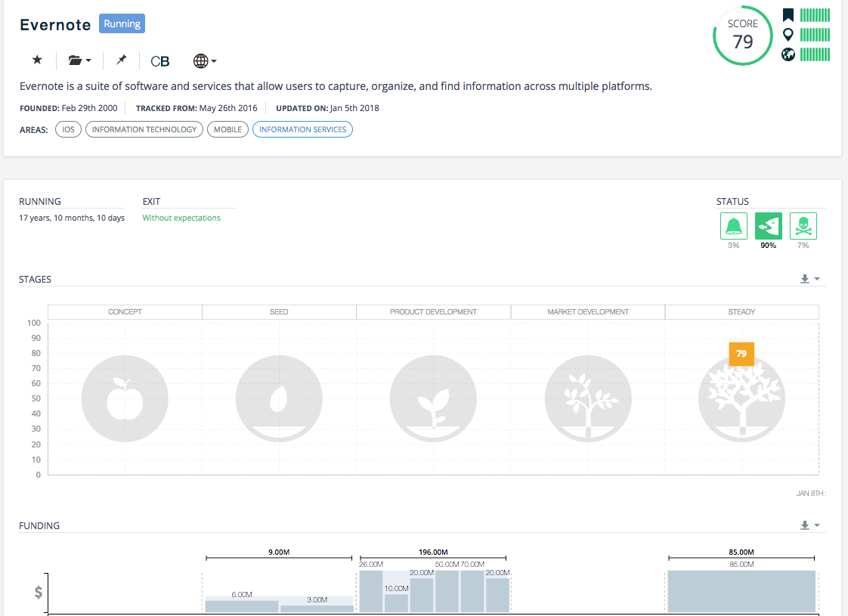Click the bell status icon at 3%
The image size is (848, 616).
coord(734,225)
